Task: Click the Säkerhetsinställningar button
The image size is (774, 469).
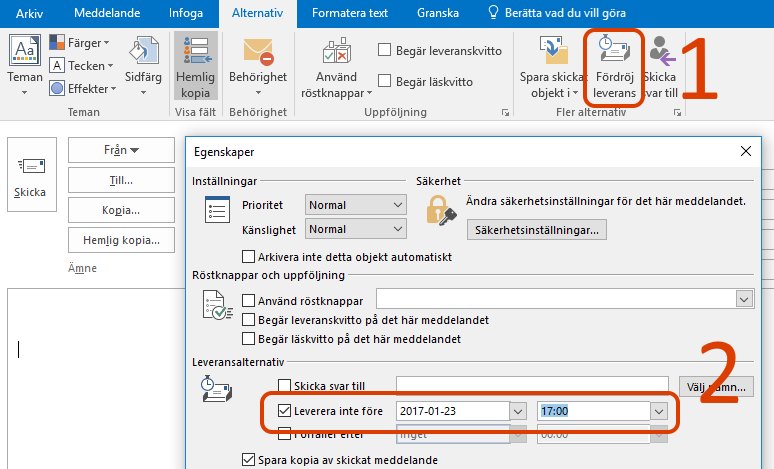Action: pos(539,231)
